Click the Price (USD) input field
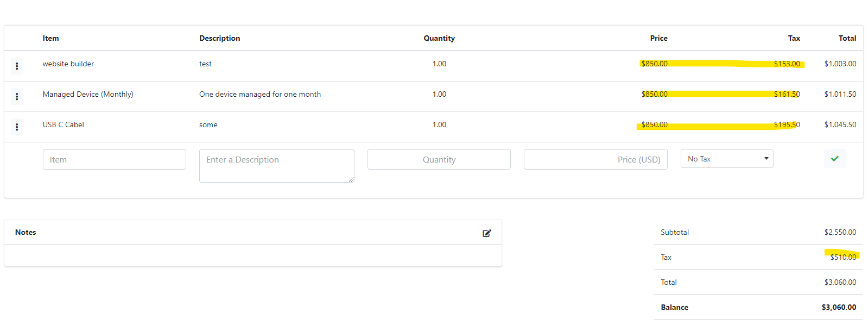 pos(595,159)
